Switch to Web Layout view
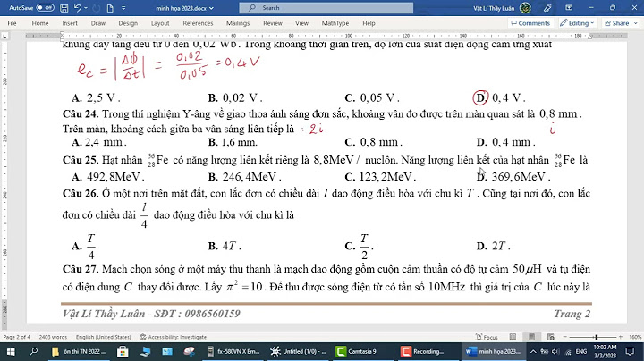The image size is (644, 361). (550, 337)
